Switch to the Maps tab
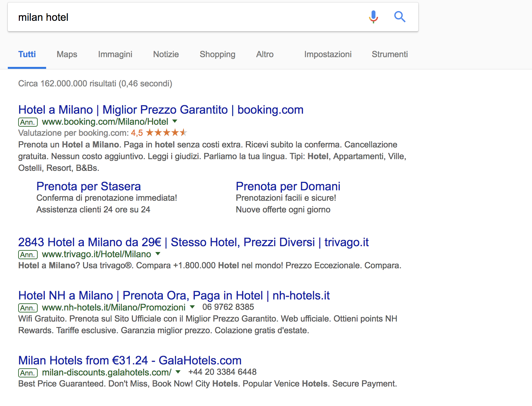 click(67, 54)
